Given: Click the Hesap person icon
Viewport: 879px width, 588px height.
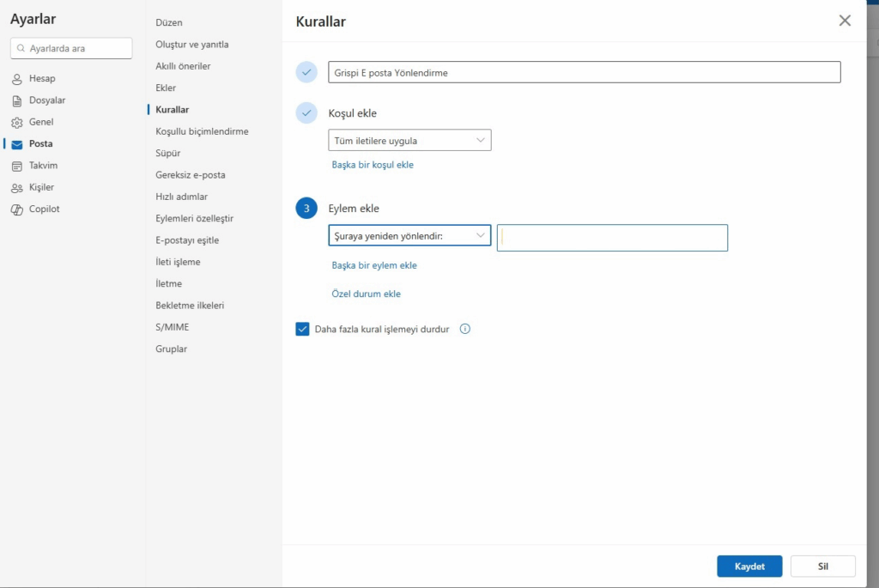Looking at the screenshot, I should pyautogui.click(x=17, y=79).
